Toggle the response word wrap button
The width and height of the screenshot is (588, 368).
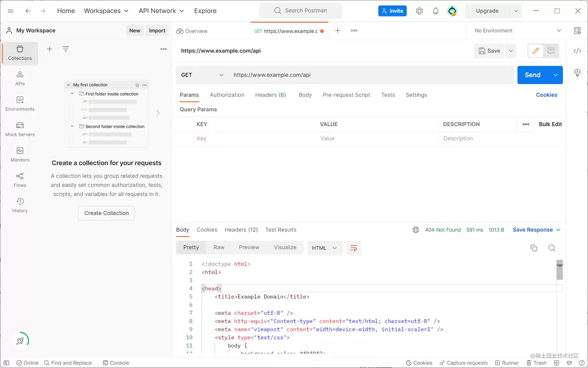click(x=354, y=248)
